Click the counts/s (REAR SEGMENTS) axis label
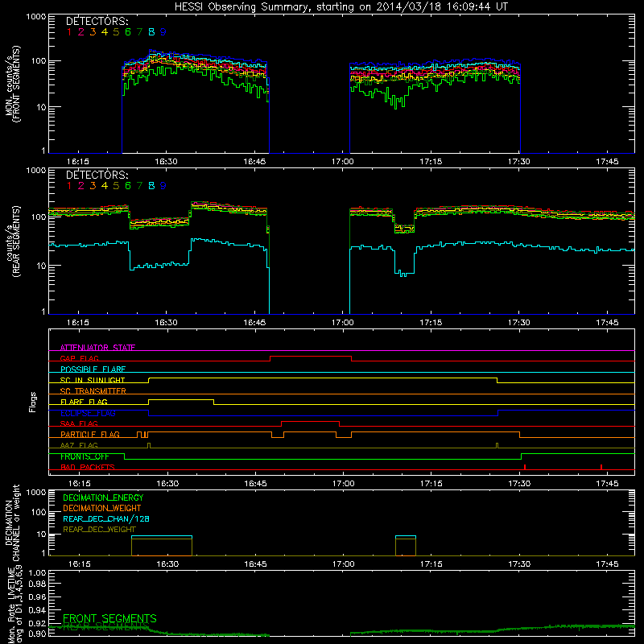The image size is (644, 644). point(12,242)
